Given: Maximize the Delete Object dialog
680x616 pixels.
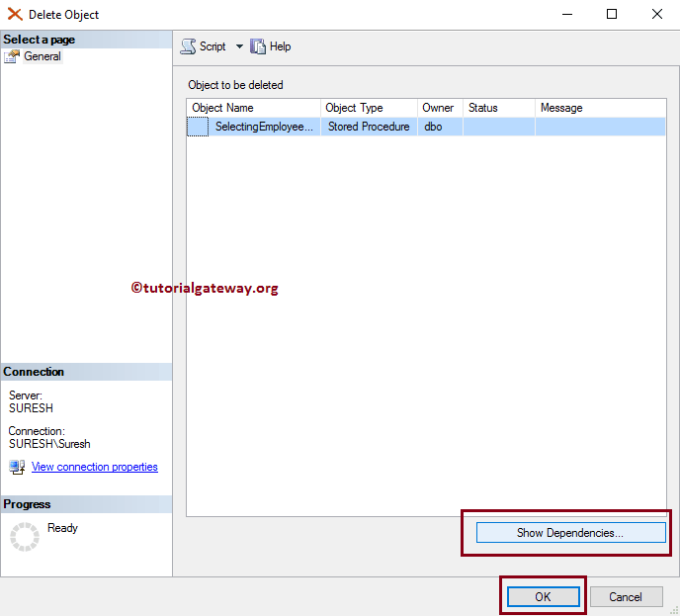Looking at the screenshot, I should click(612, 14).
